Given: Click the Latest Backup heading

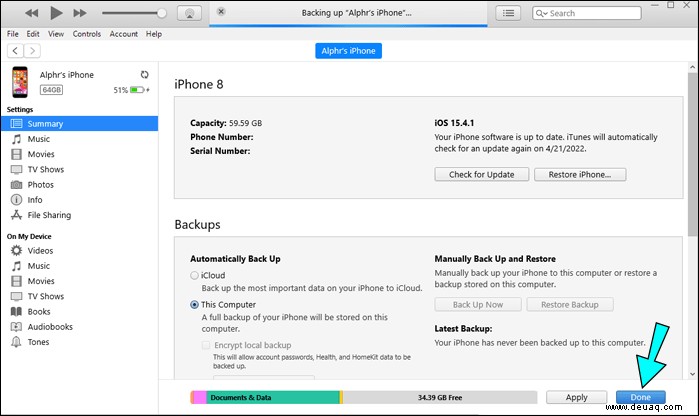Looking at the screenshot, I should [x=463, y=329].
